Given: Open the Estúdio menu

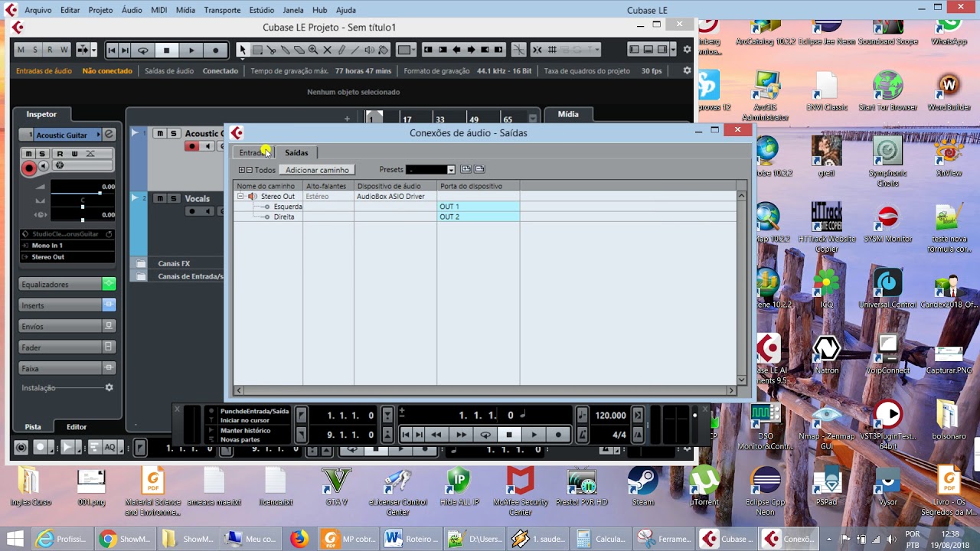Looking at the screenshot, I should (x=262, y=10).
